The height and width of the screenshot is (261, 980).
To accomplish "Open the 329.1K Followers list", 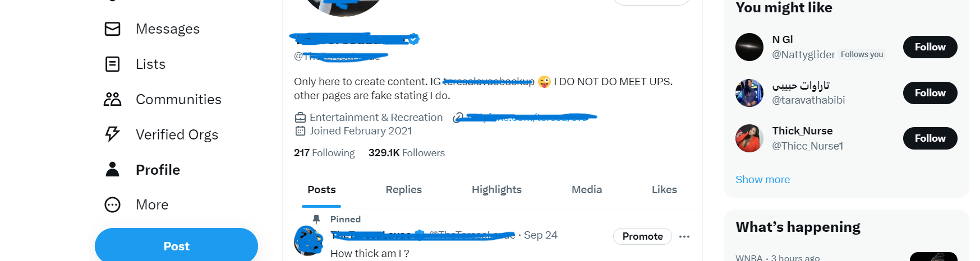I will tap(406, 153).
